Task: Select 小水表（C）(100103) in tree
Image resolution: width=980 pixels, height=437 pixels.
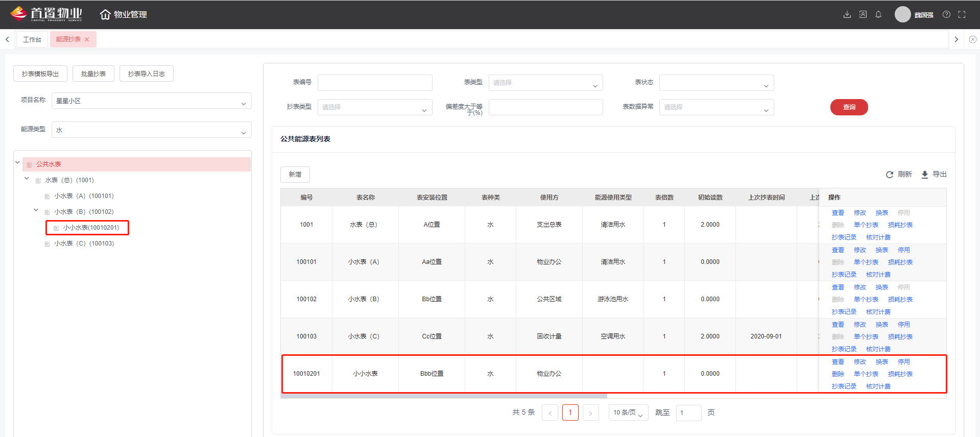Action: pos(84,244)
